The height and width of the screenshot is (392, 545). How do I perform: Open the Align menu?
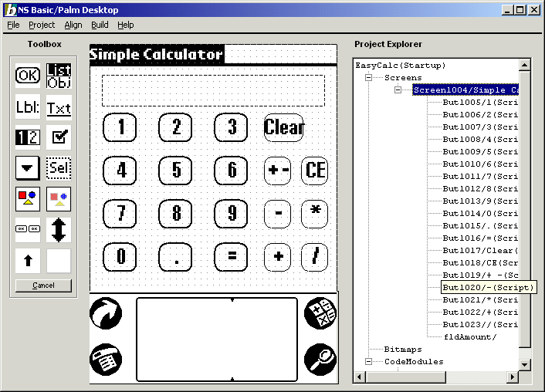click(x=73, y=25)
